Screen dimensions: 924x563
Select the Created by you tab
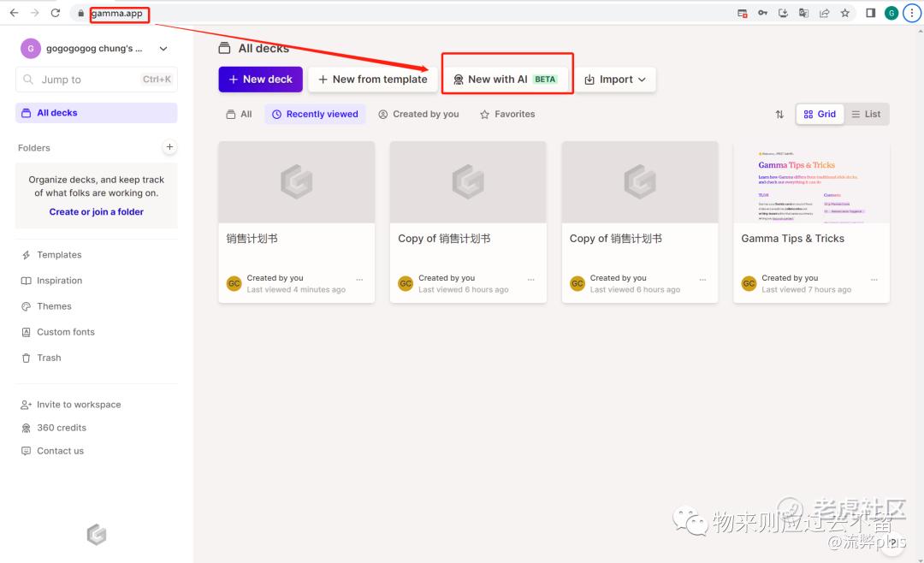pyautogui.click(x=418, y=114)
